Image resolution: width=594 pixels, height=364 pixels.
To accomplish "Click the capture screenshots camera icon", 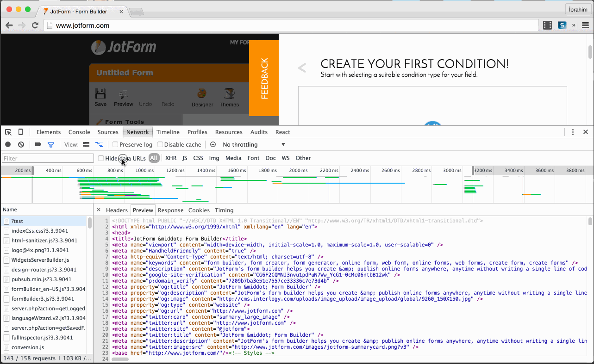I will [x=38, y=145].
